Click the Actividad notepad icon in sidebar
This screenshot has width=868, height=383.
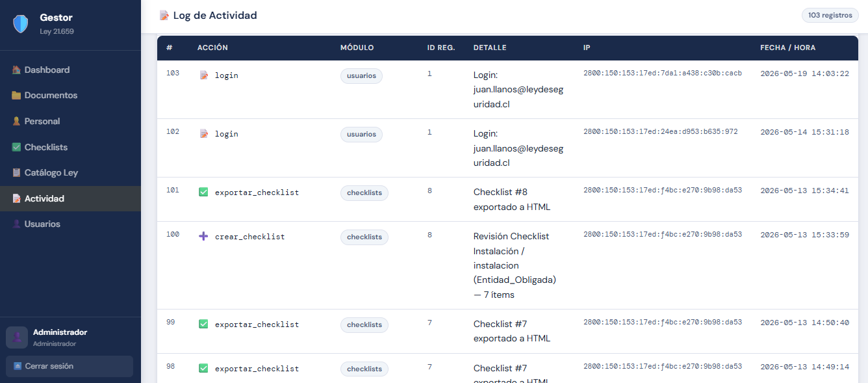[x=16, y=198]
